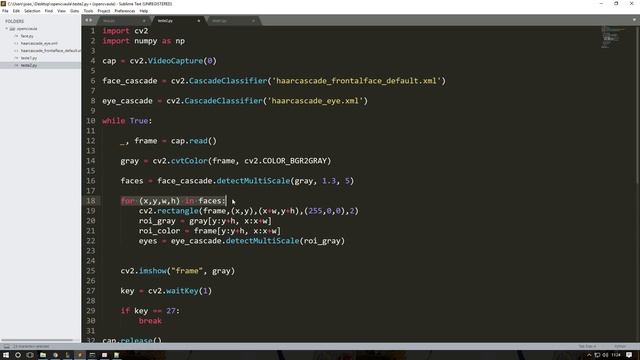Image resolution: width=640 pixels, height=360 pixels.
Task: Open the Find menu
Action: pyautogui.click(x=49, y=11)
